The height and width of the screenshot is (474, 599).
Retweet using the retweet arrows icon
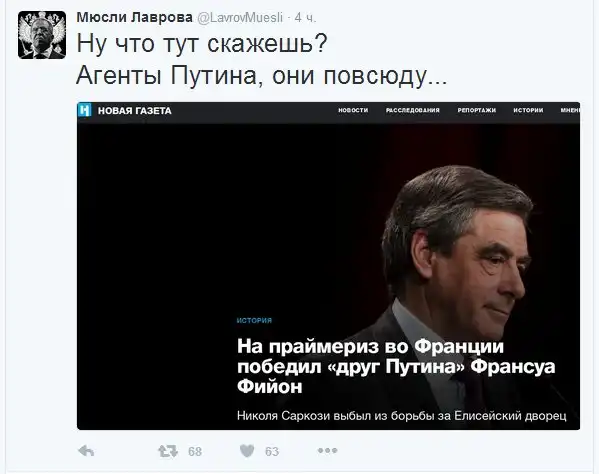[168, 451]
